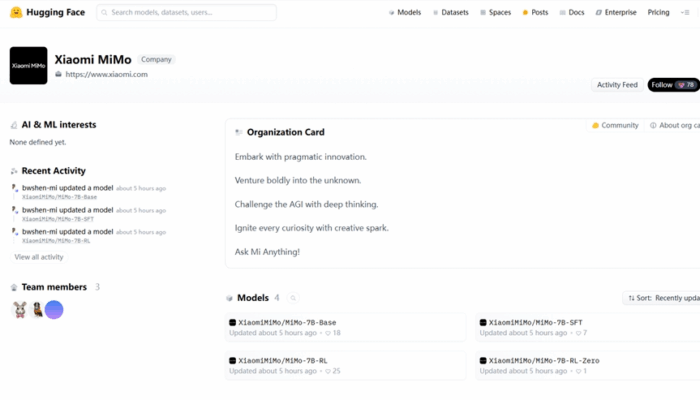
Task: Click the AI & ML interests heading
Action: 59,125
